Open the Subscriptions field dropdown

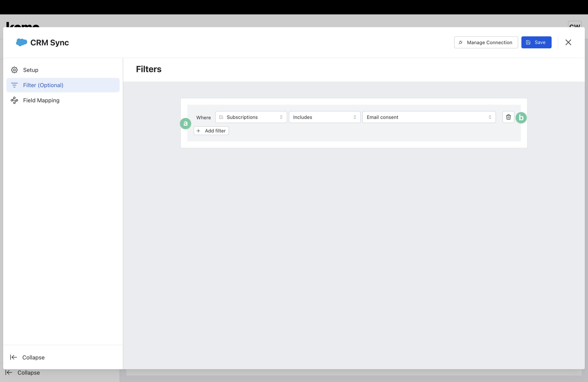(x=251, y=117)
